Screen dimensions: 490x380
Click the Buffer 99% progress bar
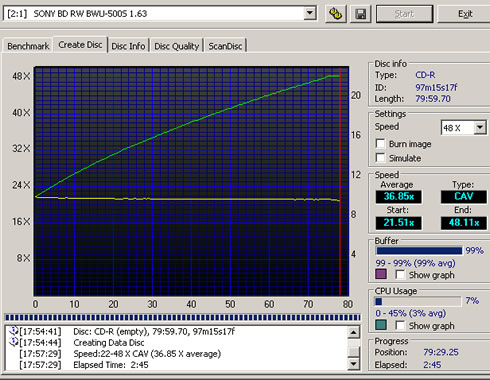pos(419,251)
